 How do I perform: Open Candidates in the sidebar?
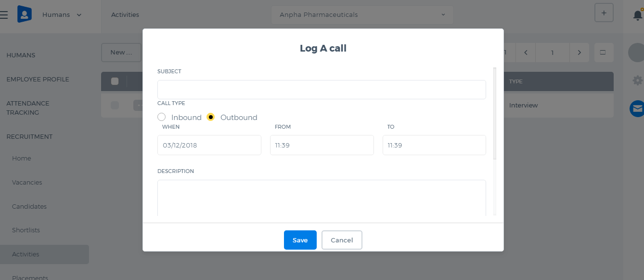point(29,206)
